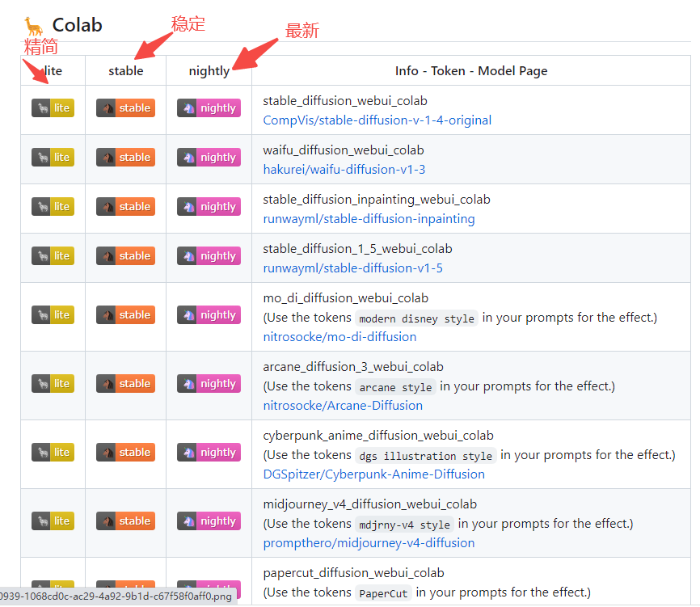
Task: Open DGSpitzer/Cyberpunk-Anime-Diffusion link
Action: [x=373, y=474]
